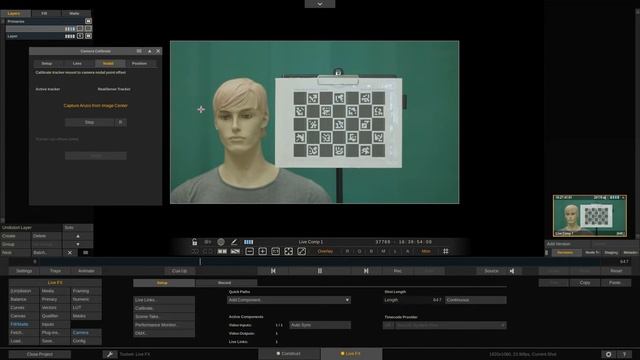Image resolution: width=640 pixels, height=360 pixels.
Task: Click the grid icon in Camera Calibrate title bar
Action: click(139, 51)
